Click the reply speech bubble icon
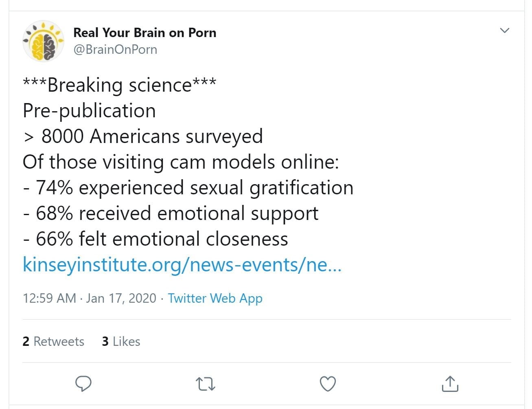The height and width of the screenshot is (409, 532). coord(83,384)
